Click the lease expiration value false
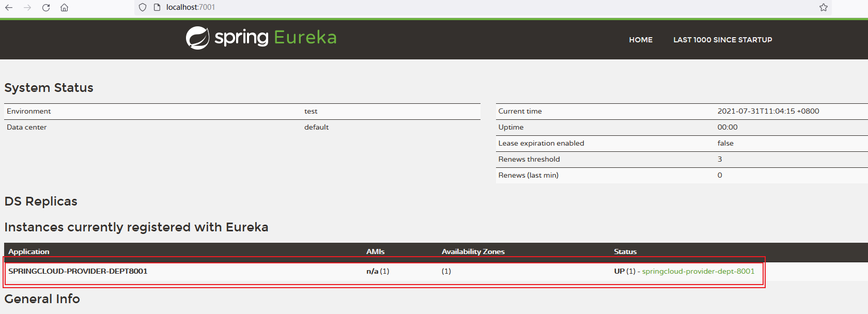The image size is (868, 314). (725, 143)
